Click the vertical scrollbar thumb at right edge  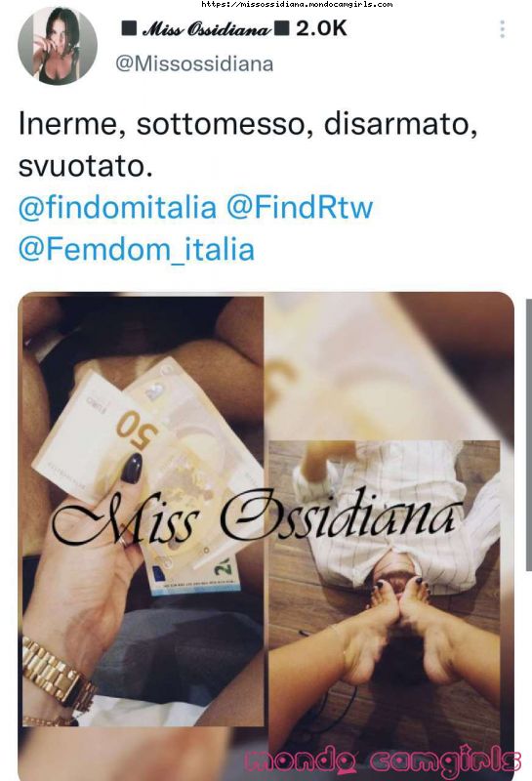tap(529, 434)
